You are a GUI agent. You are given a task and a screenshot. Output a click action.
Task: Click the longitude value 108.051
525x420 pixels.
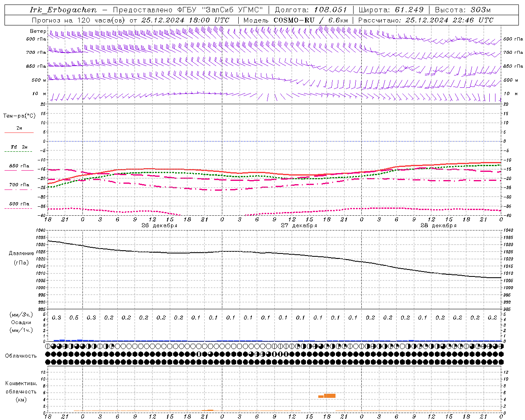(331, 10)
